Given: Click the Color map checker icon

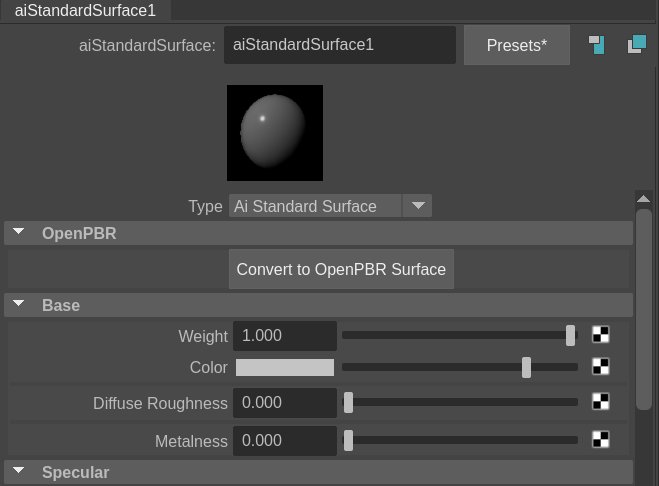Looking at the screenshot, I should point(601,367).
